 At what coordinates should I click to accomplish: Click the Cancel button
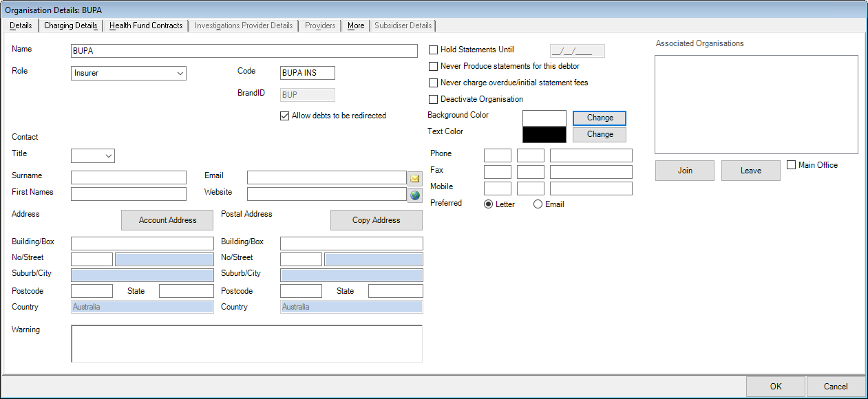tap(836, 387)
